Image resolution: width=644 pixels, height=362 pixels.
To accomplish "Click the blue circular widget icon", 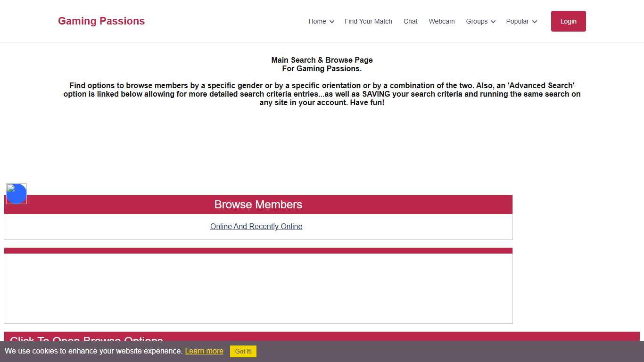I will coord(17,194).
